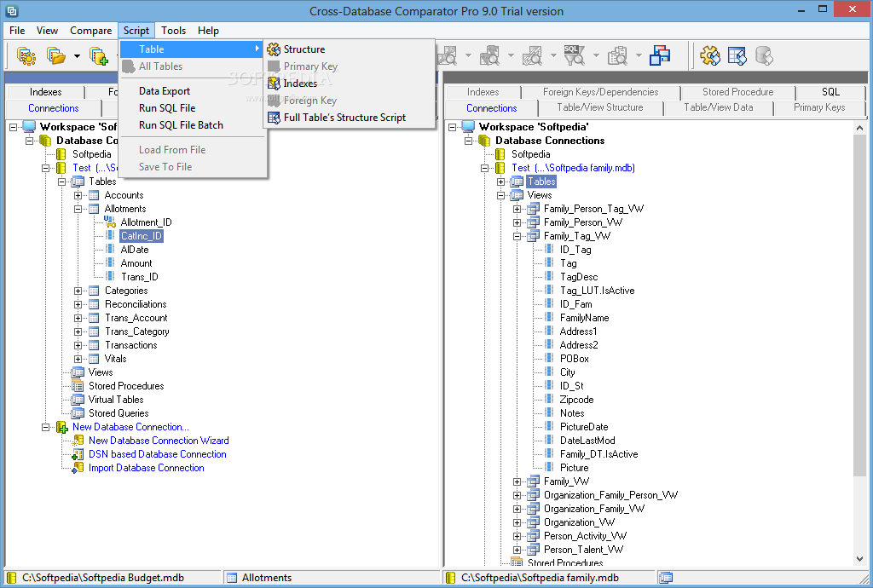873x588 pixels.
Task: Open the Help menu
Action: pyautogui.click(x=208, y=31)
